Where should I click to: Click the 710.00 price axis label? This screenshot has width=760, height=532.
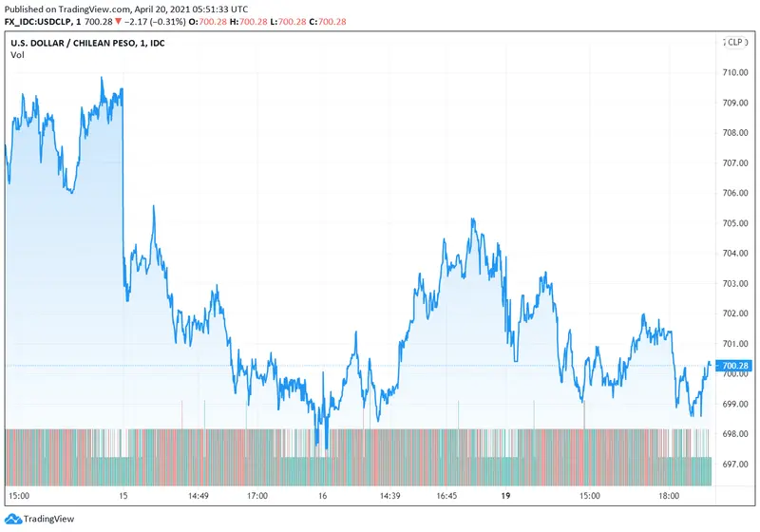pos(736,72)
